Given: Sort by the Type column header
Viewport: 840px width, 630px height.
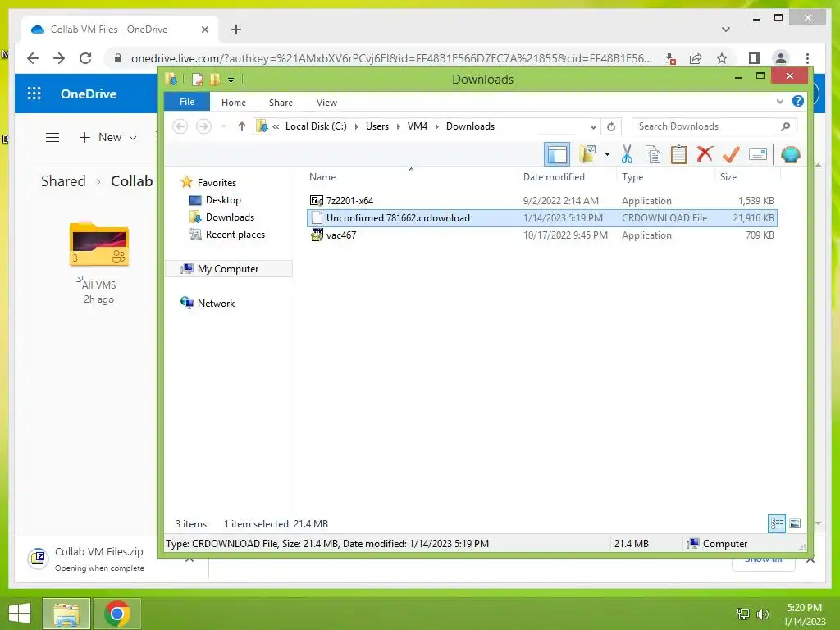Looking at the screenshot, I should pyautogui.click(x=632, y=177).
